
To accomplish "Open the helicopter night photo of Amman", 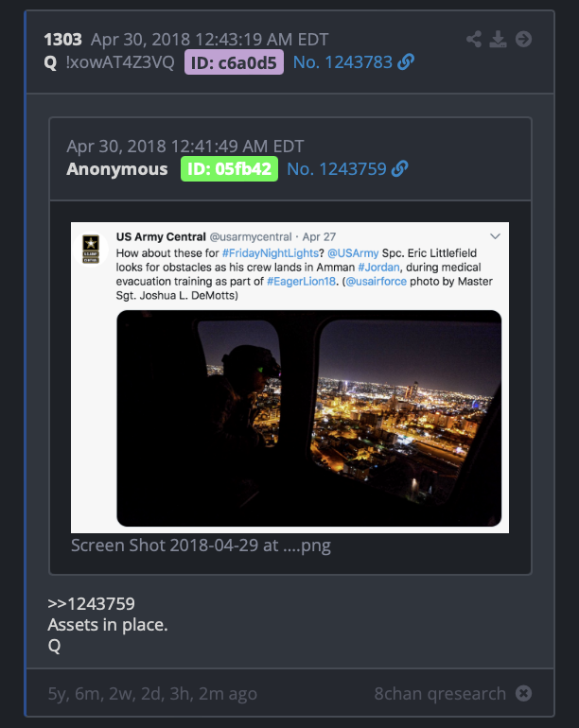I will tap(309, 418).
